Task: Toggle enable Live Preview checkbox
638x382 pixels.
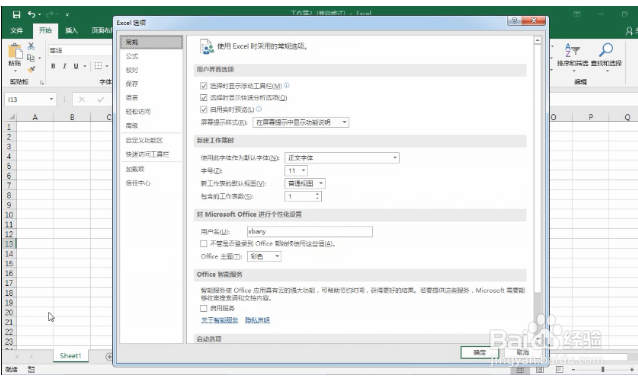Action: coord(203,109)
